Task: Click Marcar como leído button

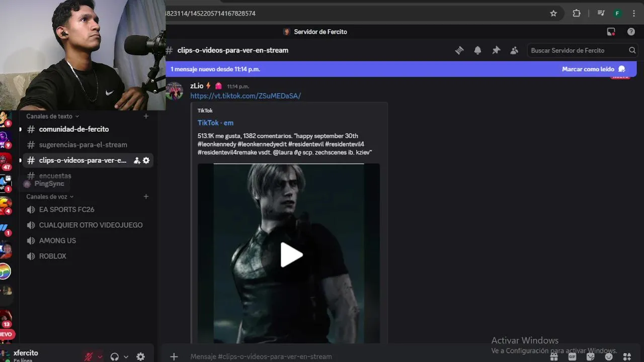Action: [594, 69]
